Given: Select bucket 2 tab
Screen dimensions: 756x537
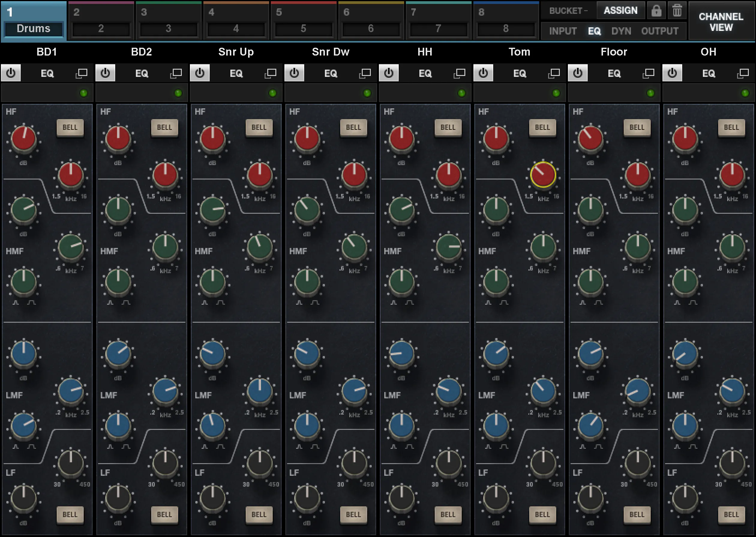Looking at the screenshot, I should coord(101,21).
